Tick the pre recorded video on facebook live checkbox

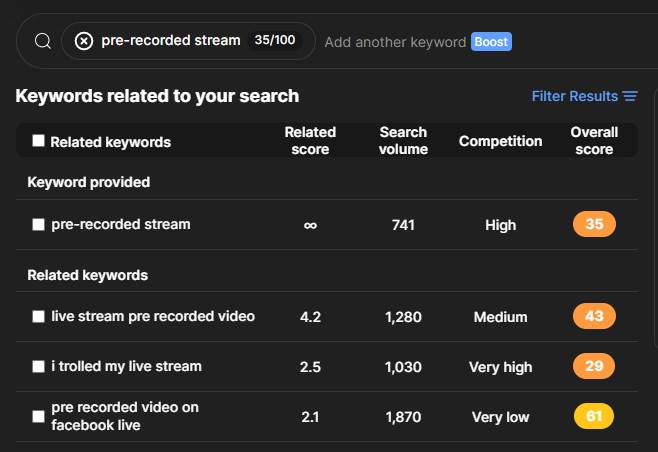point(39,416)
